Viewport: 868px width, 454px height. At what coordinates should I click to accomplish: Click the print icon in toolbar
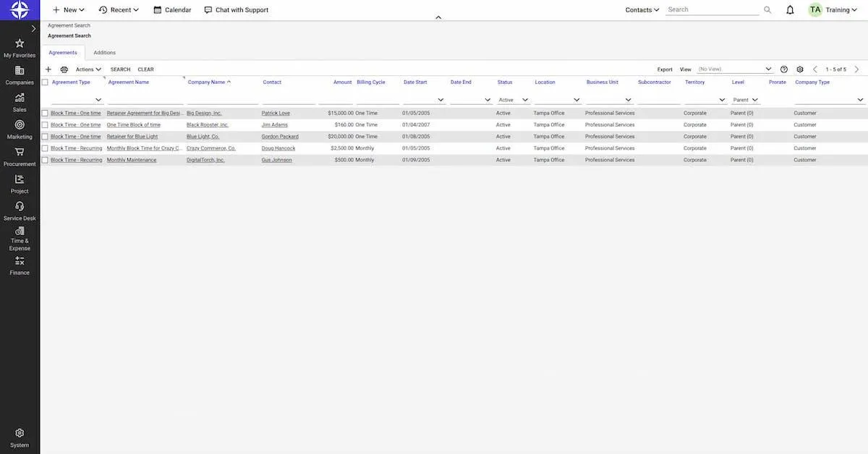tap(64, 69)
